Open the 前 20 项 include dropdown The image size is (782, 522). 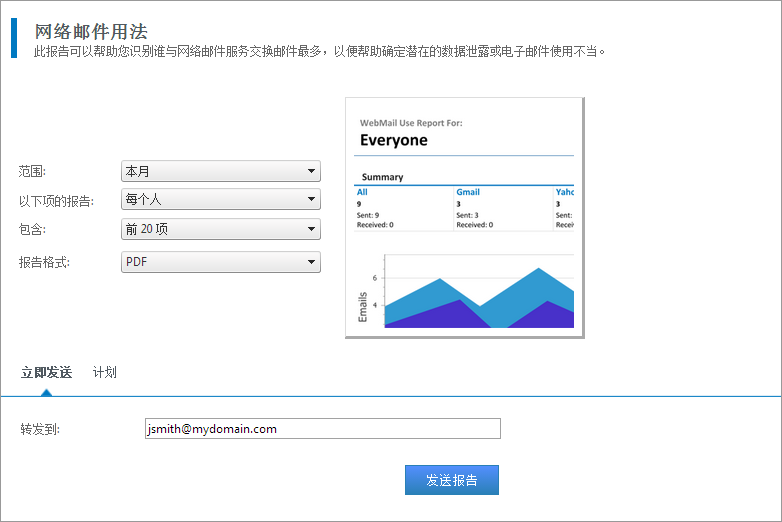pyautogui.click(x=220, y=230)
